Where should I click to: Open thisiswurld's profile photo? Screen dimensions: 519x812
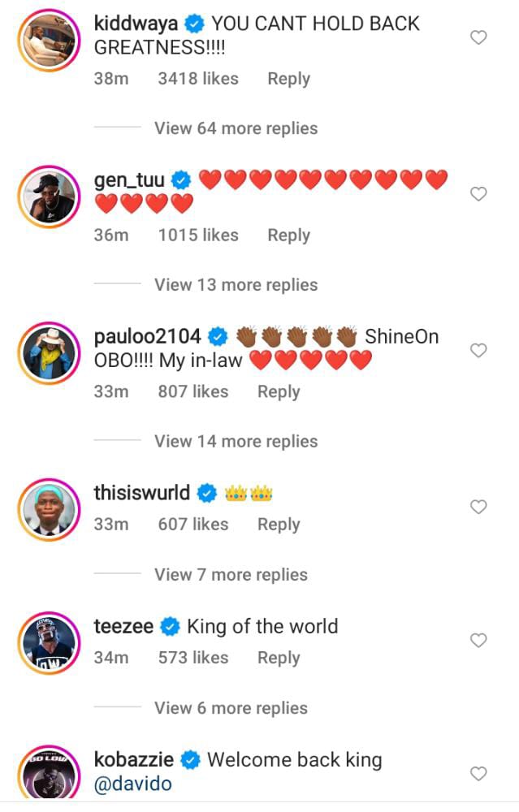click(x=48, y=507)
